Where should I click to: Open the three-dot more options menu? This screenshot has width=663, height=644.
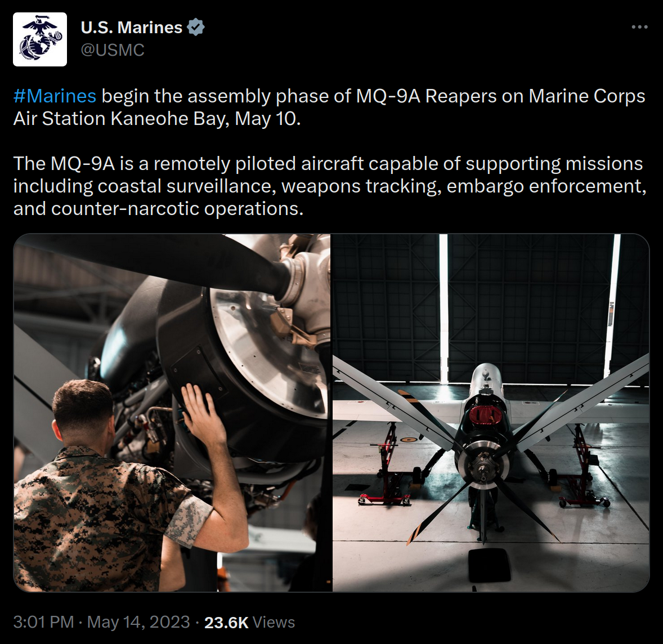(x=639, y=27)
